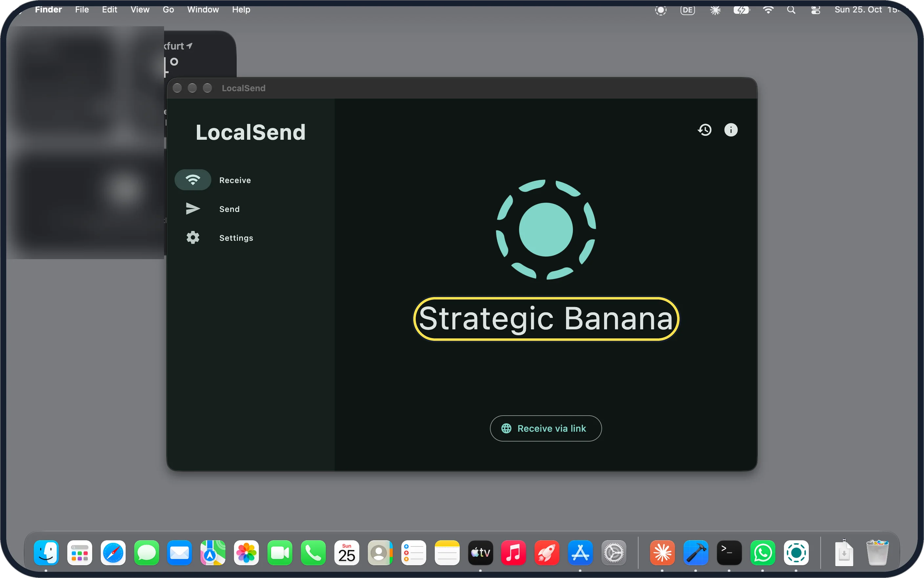Open Calendar from the Dock

coord(347,553)
